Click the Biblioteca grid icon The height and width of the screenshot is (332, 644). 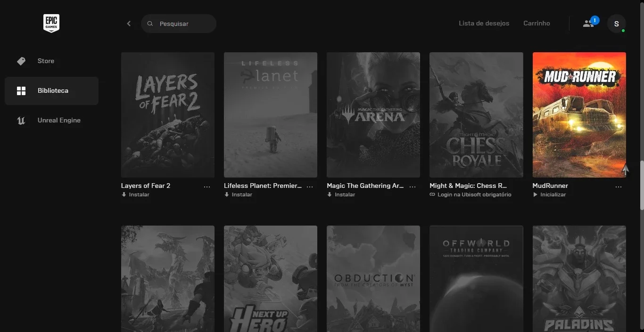coord(21,91)
